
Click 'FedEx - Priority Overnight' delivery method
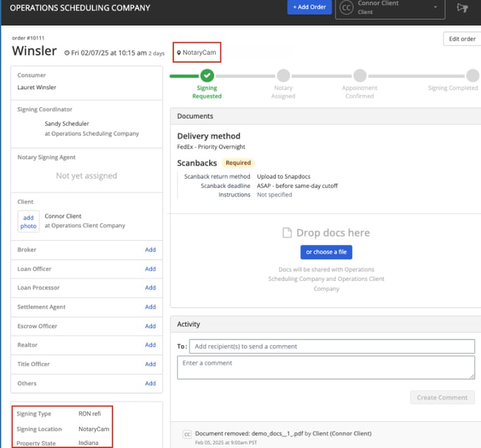click(x=211, y=147)
